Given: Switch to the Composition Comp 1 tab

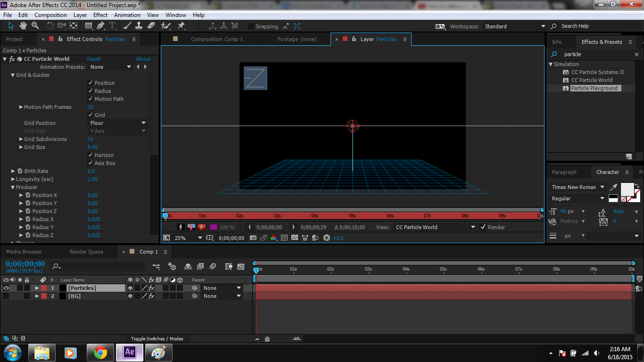Looking at the screenshot, I should [x=216, y=39].
